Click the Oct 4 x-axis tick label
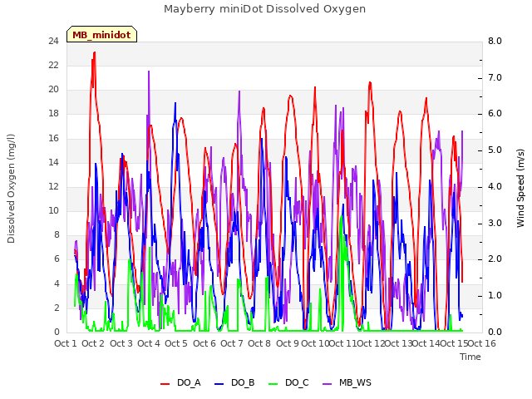 (x=149, y=343)
